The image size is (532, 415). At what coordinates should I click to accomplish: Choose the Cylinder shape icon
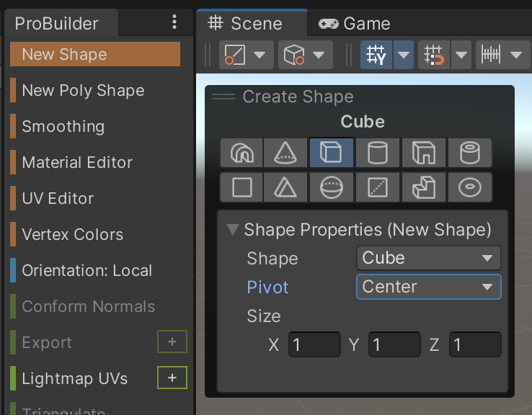pos(377,153)
